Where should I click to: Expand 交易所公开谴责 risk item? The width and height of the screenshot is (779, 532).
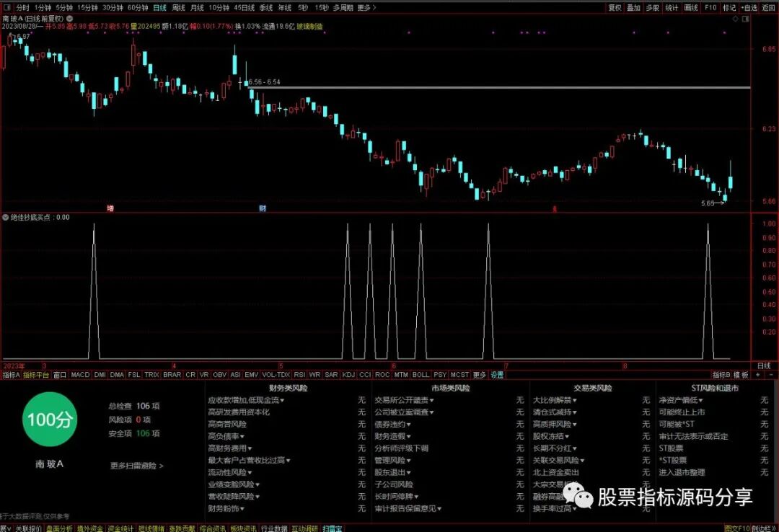[405, 400]
